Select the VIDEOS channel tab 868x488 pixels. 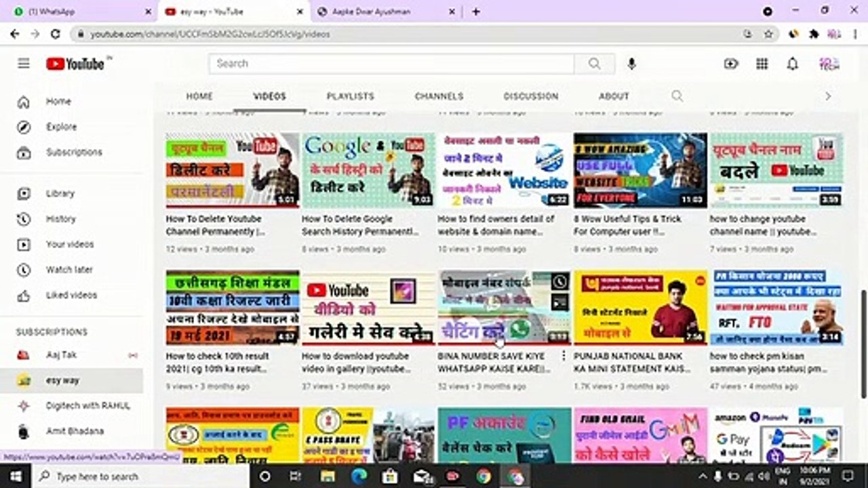[x=270, y=96]
